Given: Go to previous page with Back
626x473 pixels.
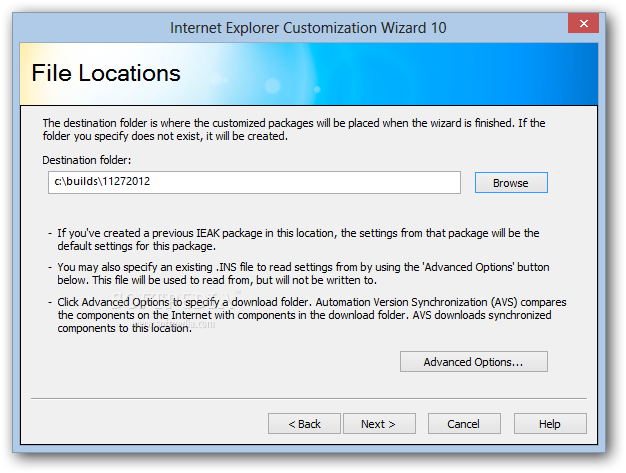Looking at the screenshot, I should pos(304,424).
